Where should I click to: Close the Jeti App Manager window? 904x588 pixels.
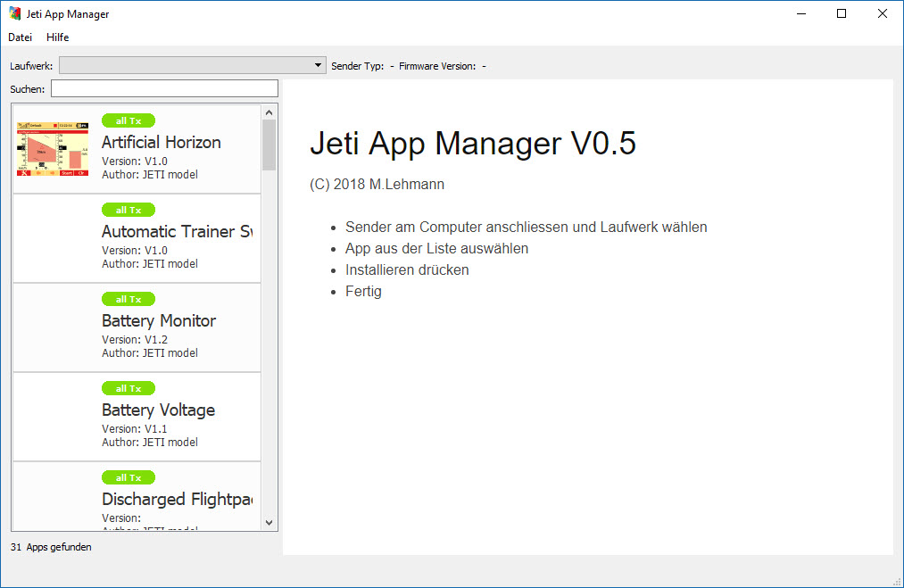coord(882,14)
